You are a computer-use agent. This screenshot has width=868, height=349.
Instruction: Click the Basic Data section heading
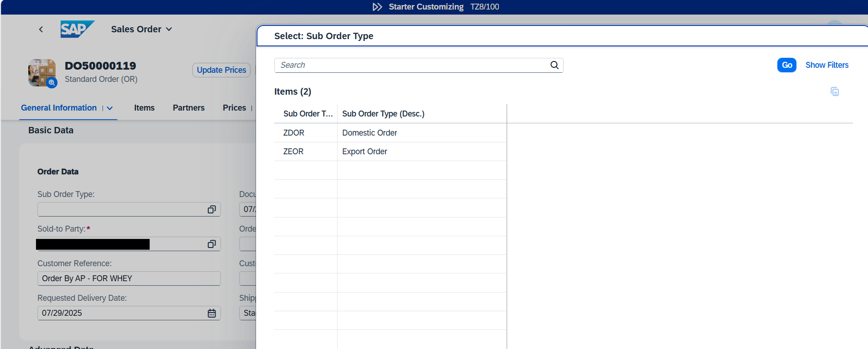coord(51,130)
